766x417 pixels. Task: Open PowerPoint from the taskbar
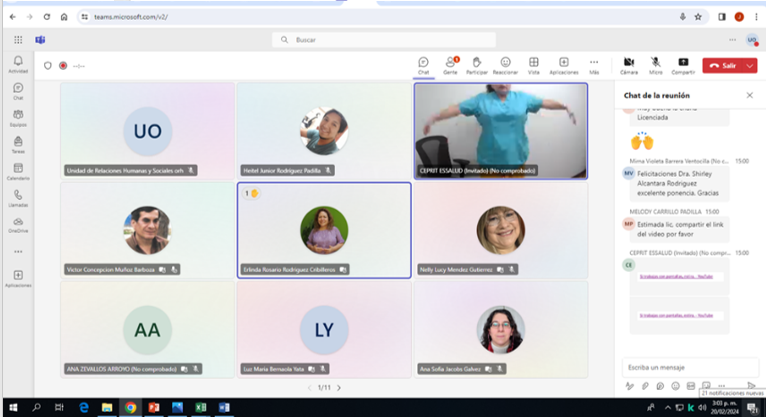tap(154, 407)
